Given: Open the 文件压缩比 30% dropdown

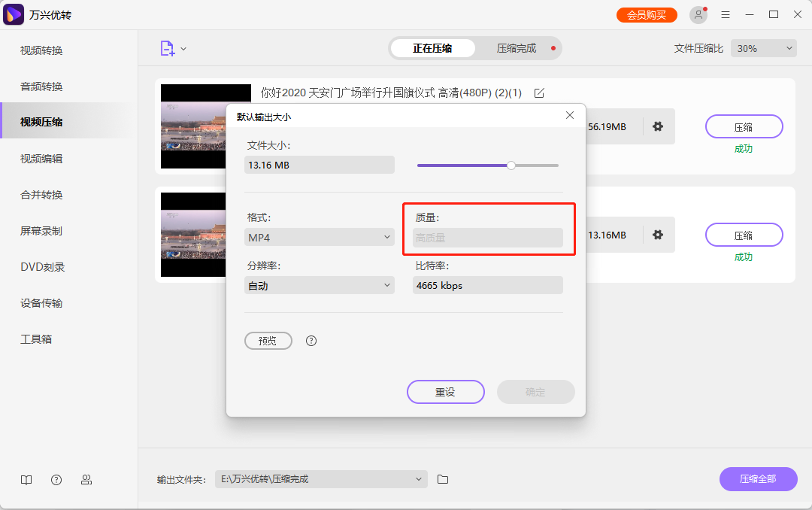Looking at the screenshot, I should pos(763,47).
